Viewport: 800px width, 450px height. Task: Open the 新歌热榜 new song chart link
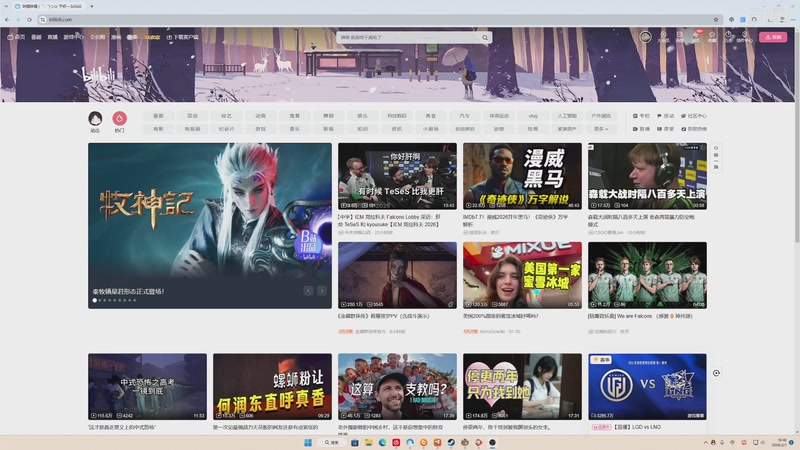694,129
